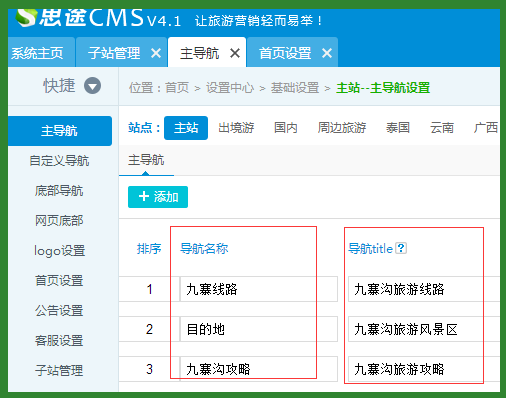
Task: Open logo设置 in the sidebar
Action: pyautogui.click(x=59, y=251)
